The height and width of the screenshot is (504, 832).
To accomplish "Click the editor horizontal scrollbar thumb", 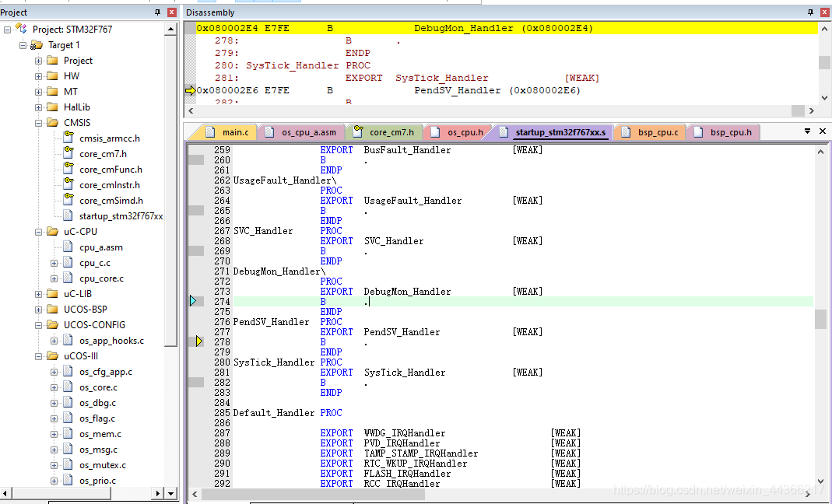I will coord(313,493).
